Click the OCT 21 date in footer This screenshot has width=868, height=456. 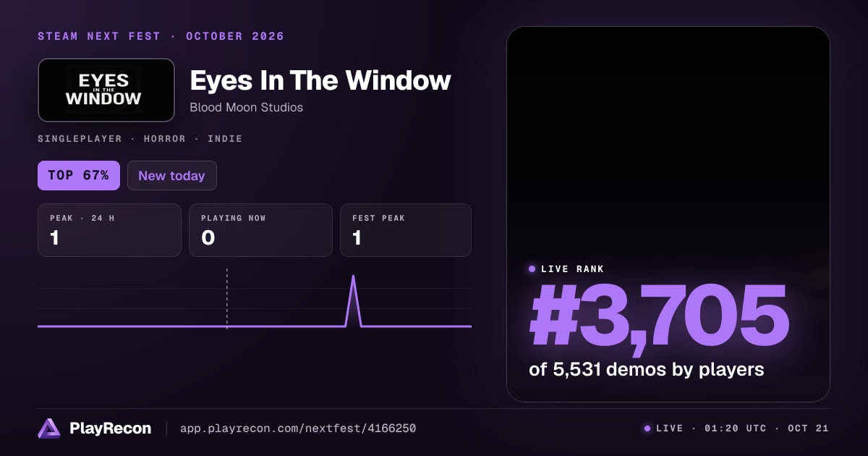coord(808,428)
